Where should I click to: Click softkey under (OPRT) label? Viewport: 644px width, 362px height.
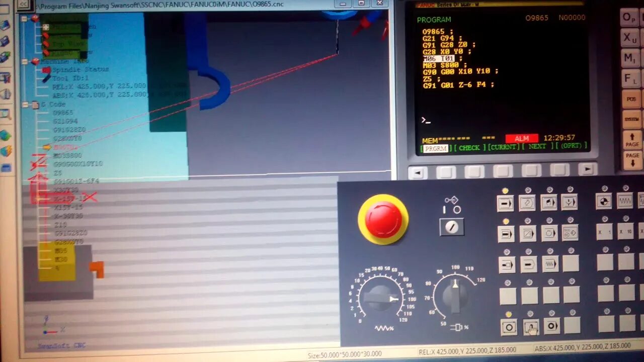point(559,170)
